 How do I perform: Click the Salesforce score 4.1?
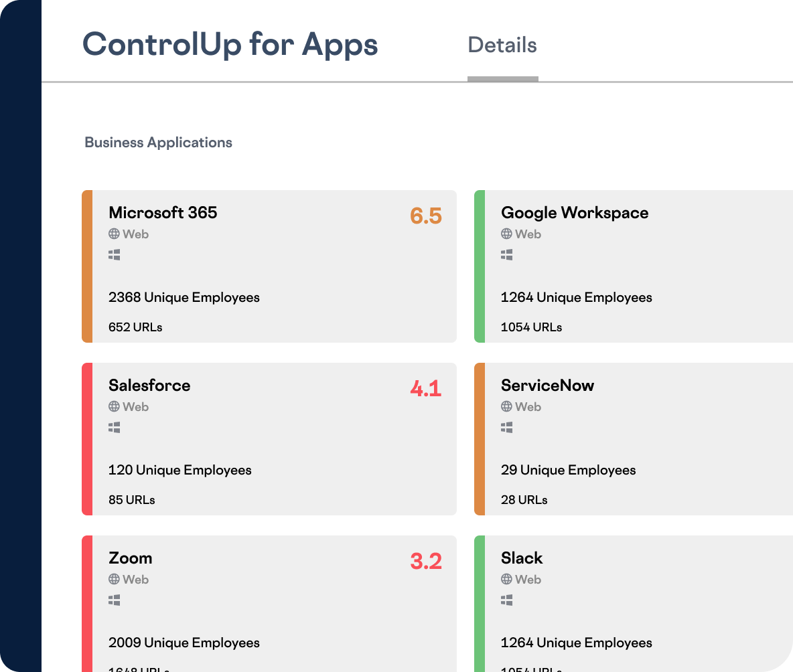coord(426,388)
